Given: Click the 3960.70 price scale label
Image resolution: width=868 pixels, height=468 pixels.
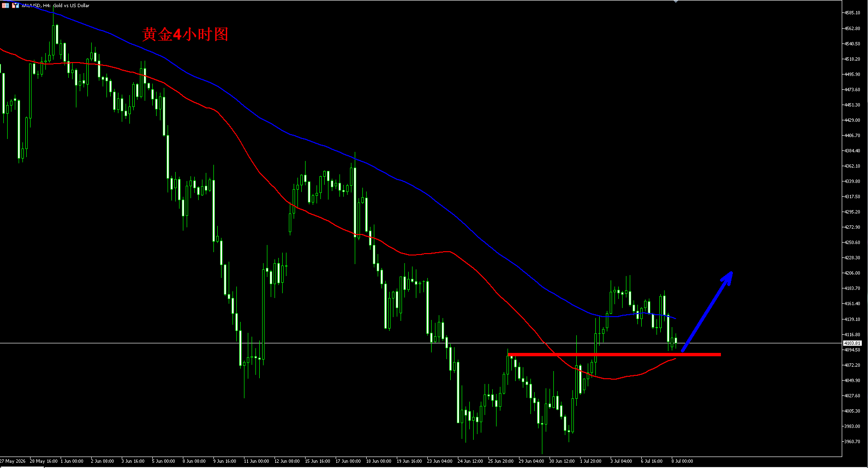Looking at the screenshot, I should coord(852,441).
